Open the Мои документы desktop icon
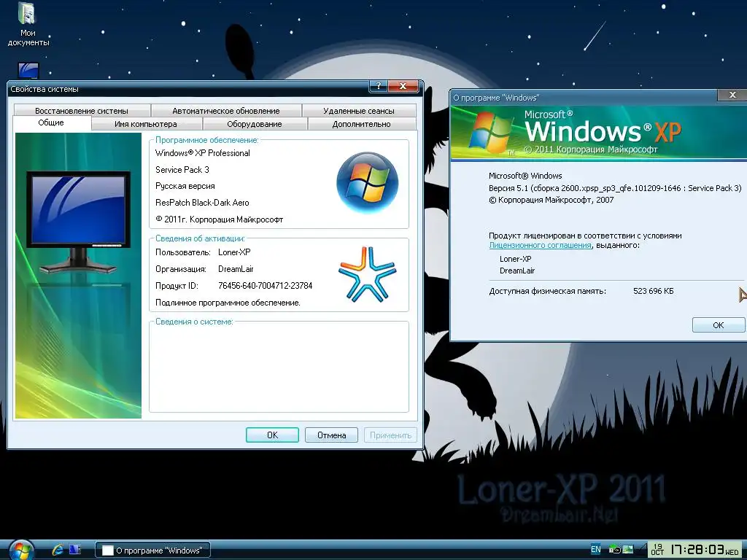747x560 pixels. point(28,25)
